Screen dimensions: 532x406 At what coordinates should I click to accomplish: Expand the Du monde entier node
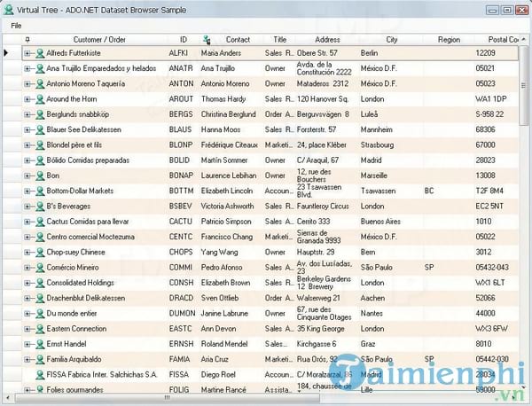[28, 313]
